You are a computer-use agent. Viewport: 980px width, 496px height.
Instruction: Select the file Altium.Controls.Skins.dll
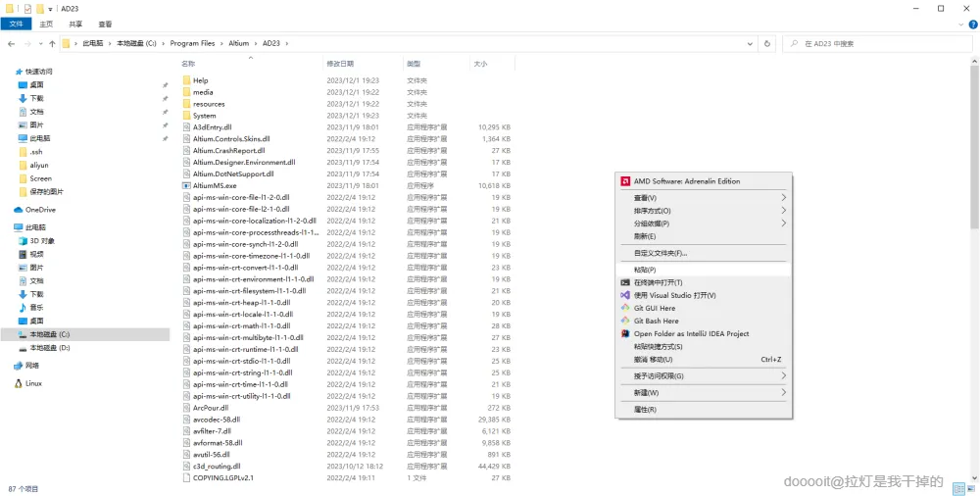click(x=231, y=139)
